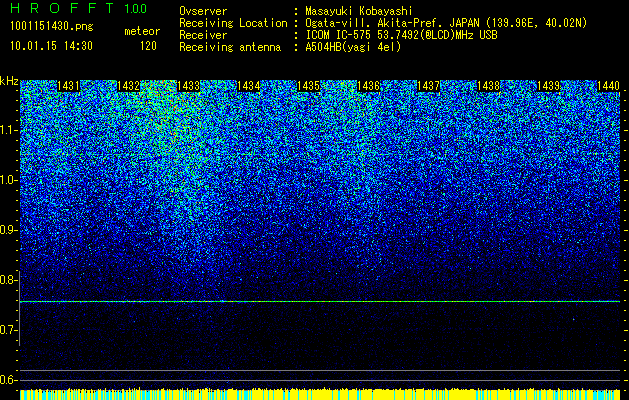Click the 1432 time marker
629x400 pixels.
(x=128, y=86)
